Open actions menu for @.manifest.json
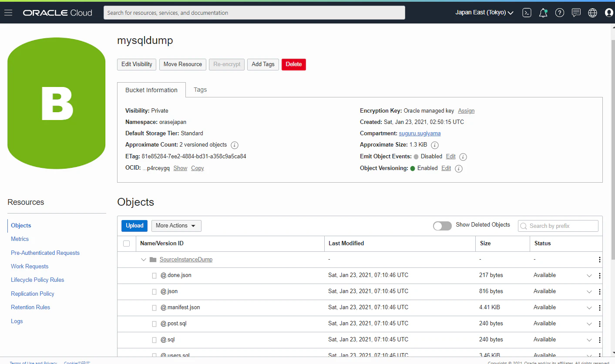Viewport: 615px width, 364px height. tap(599, 308)
